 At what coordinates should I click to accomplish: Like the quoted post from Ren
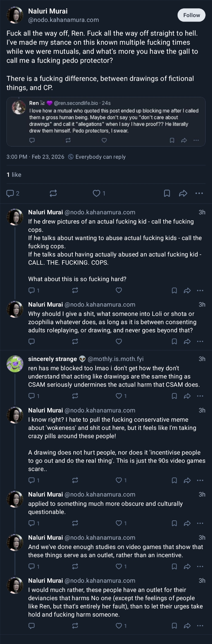104,140
